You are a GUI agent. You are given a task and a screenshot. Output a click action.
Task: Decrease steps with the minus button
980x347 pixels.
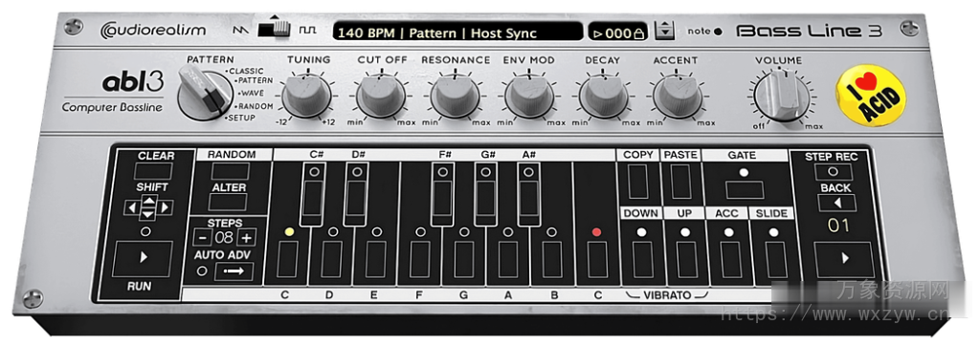coord(202,237)
